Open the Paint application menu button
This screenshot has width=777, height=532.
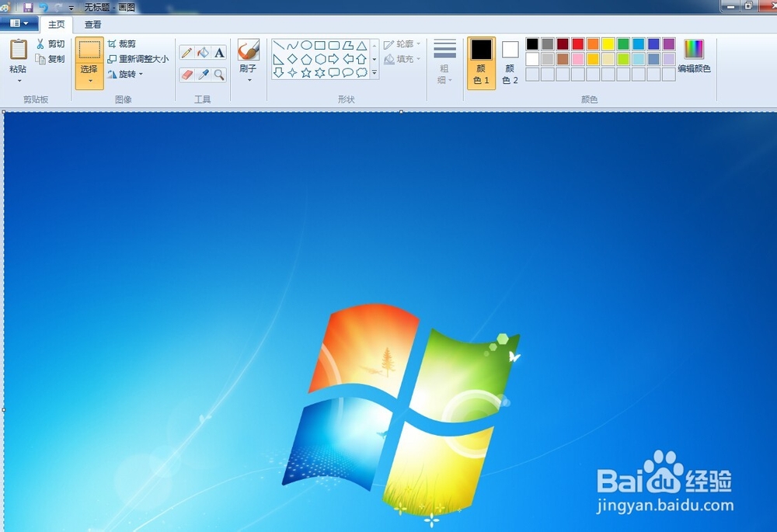tap(19, 23)
